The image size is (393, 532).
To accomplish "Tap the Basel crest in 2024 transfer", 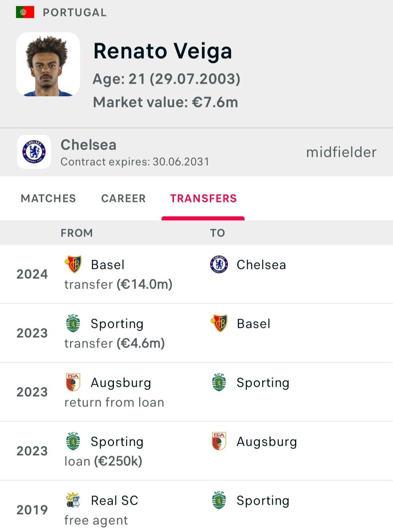I will click(73, 264).
